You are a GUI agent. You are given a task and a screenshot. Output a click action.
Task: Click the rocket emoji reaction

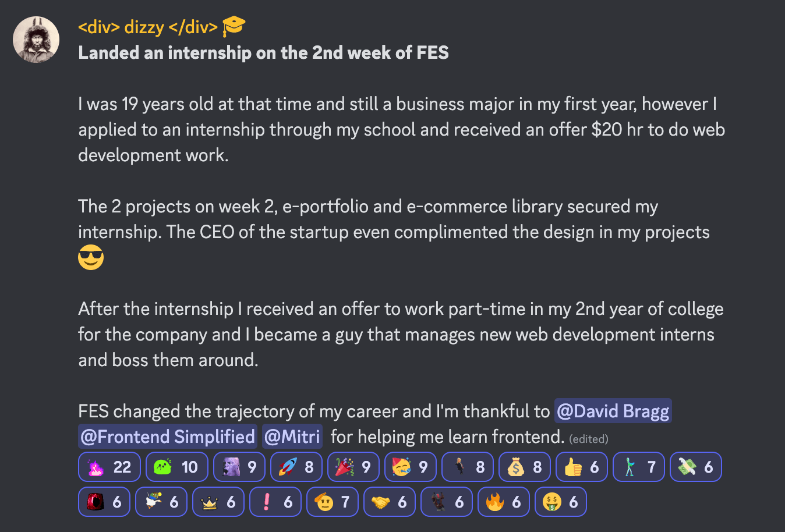click(x=296, y=467)
